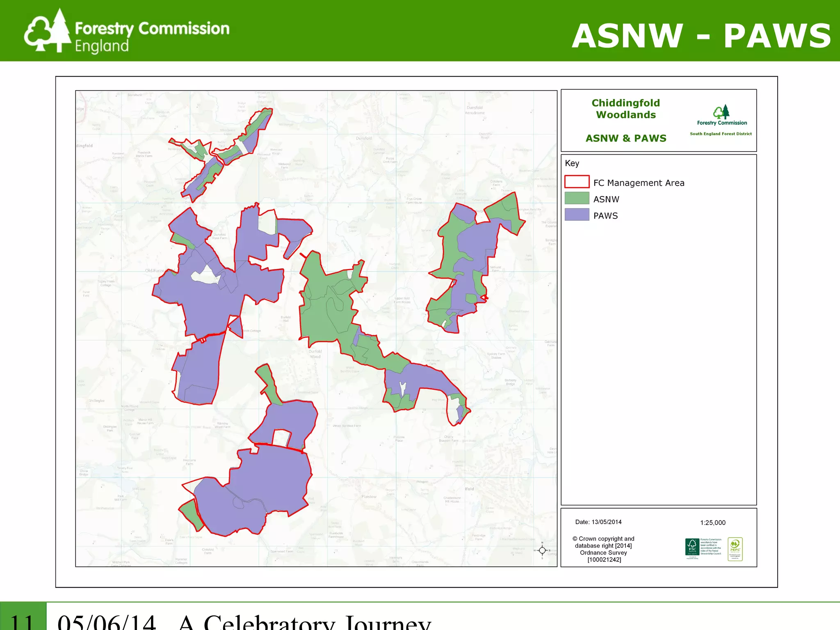This screenshot has height=630, width=840.
Task: Click the ASNW - PAWS slide title
Action: click(701, 36)
